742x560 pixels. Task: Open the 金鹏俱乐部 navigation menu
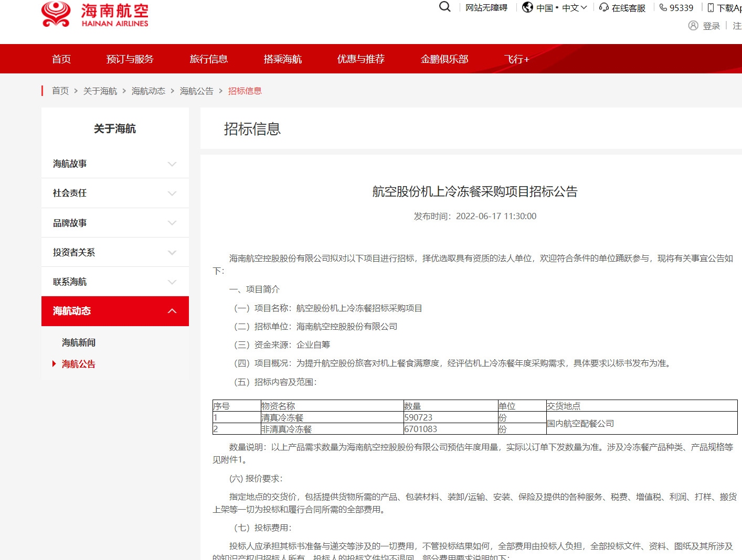pyautogui.click(x=444, y=59)
